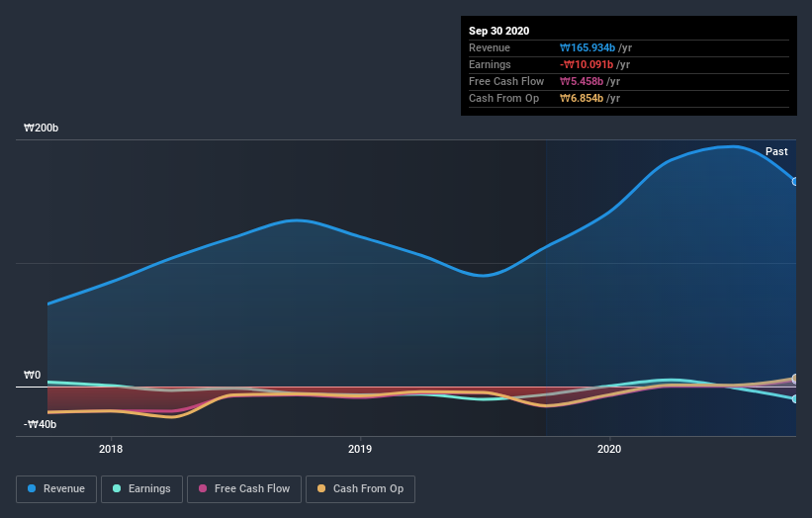This screenshot has width=812, height=518.
Task: Select the 2019 x-axis label
Action: 360,449
